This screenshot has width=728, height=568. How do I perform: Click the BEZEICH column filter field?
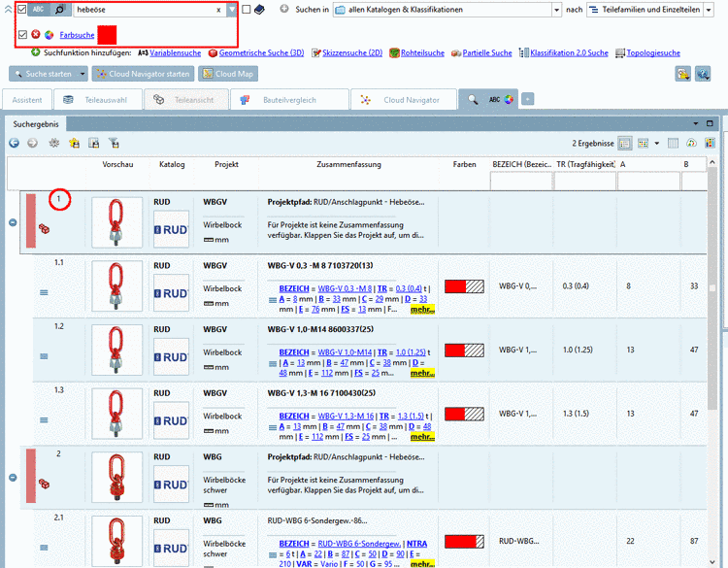[521, 182]
